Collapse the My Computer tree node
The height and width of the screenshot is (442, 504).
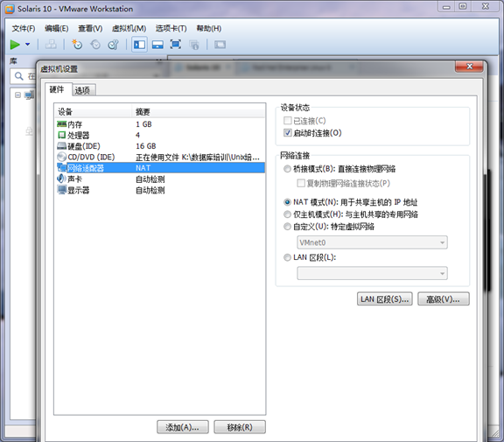[x=17, y=95]
